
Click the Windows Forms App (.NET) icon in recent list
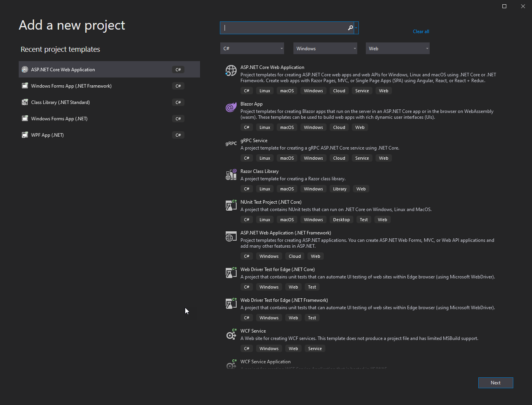pyautogui.click(x=25, y=118)
